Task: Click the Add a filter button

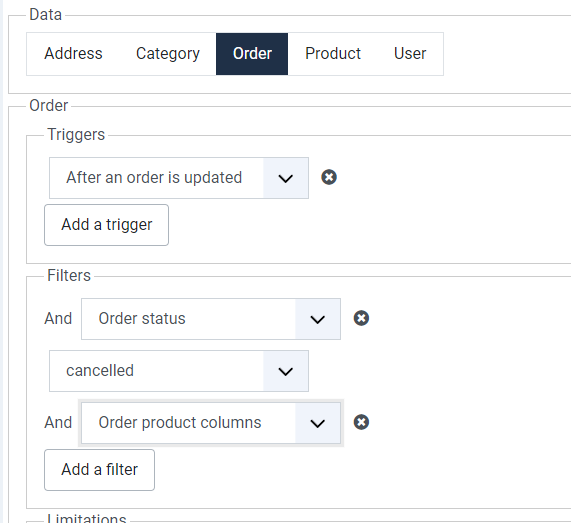Action: pyautogui.click(x=99, y=470)
